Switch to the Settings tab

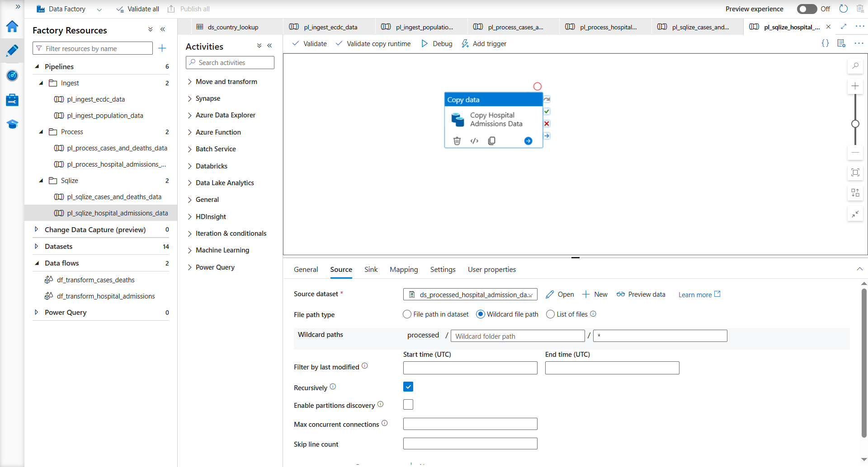tap(443, 270)
